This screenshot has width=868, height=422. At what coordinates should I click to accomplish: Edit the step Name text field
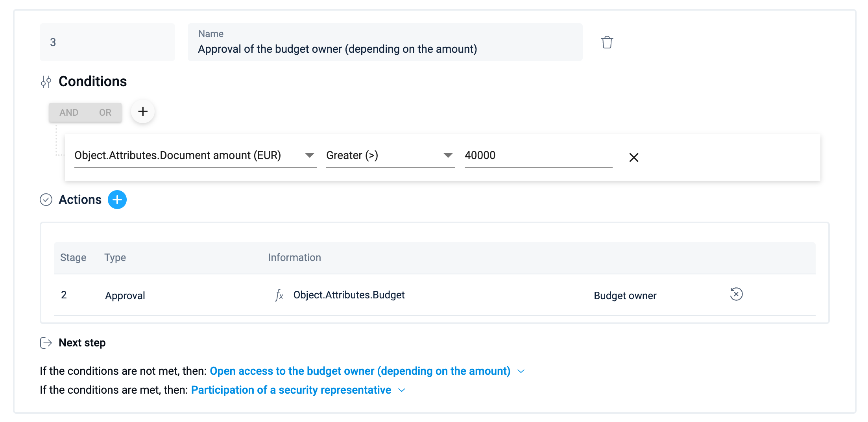pyautogui.click(x=384, y=49)
